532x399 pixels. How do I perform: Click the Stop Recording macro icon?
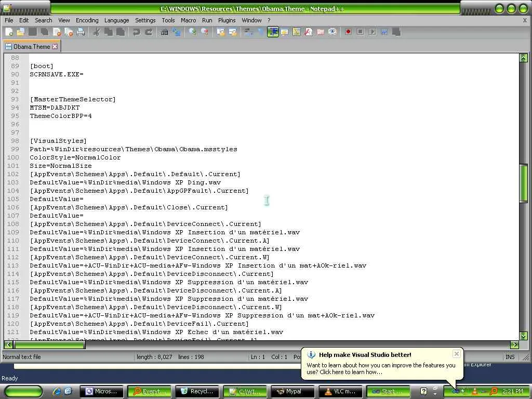click(x=361, y=32)
